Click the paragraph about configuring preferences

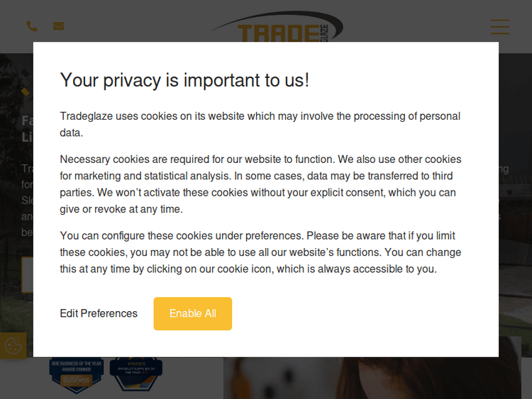click(x=260, y=252)
